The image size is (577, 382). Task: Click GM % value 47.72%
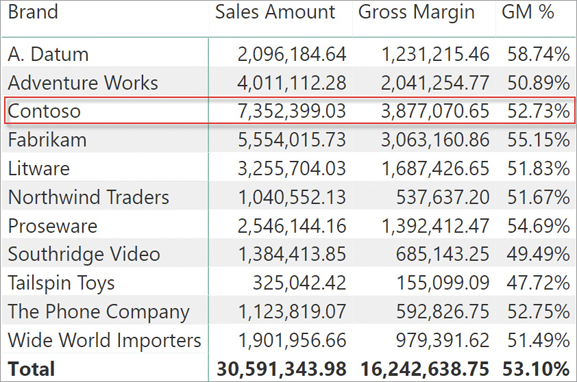(x=539, y=283)
